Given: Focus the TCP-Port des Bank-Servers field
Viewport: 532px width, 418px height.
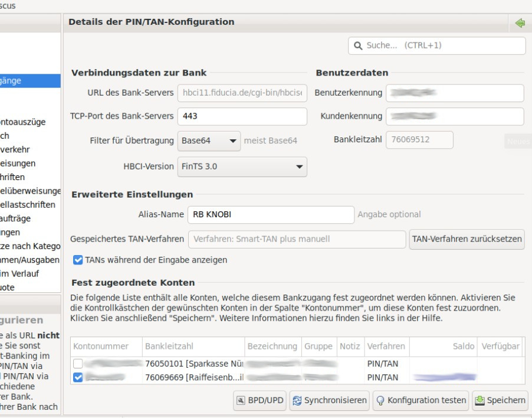Looking at the screenshot, I should click(242, 116).
